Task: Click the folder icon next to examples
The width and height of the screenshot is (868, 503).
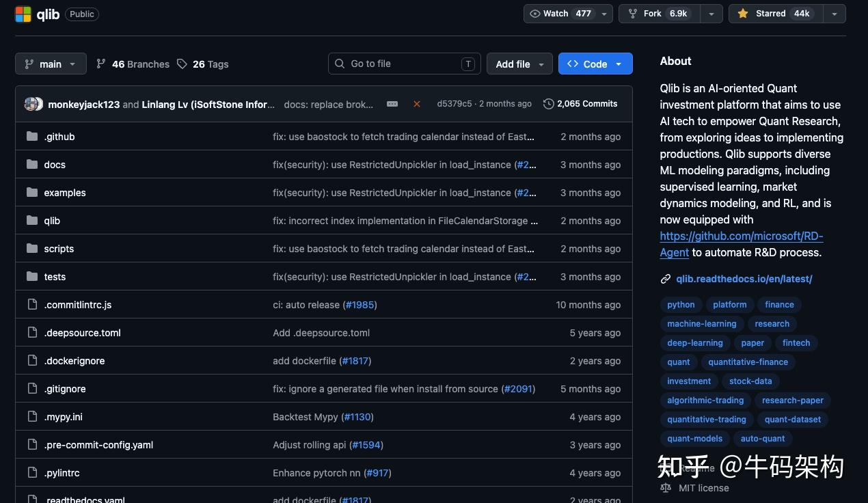Action: (x=32, y=193)
